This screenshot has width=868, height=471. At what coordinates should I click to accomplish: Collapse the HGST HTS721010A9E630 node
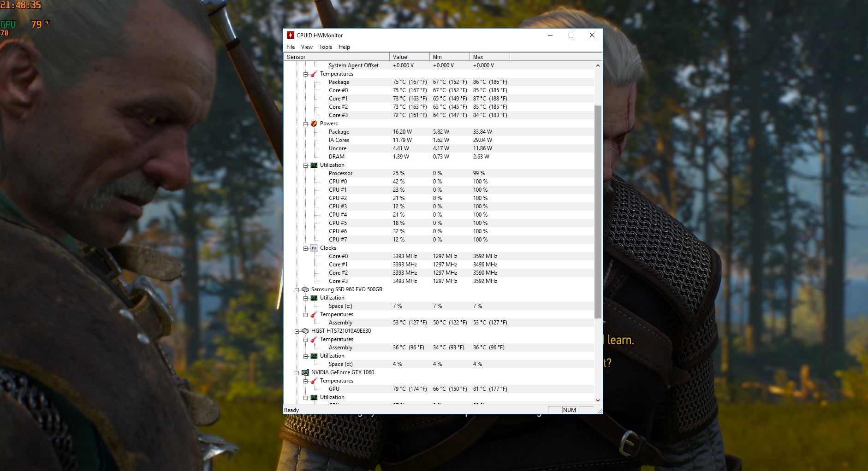click(x=297, y=331)
